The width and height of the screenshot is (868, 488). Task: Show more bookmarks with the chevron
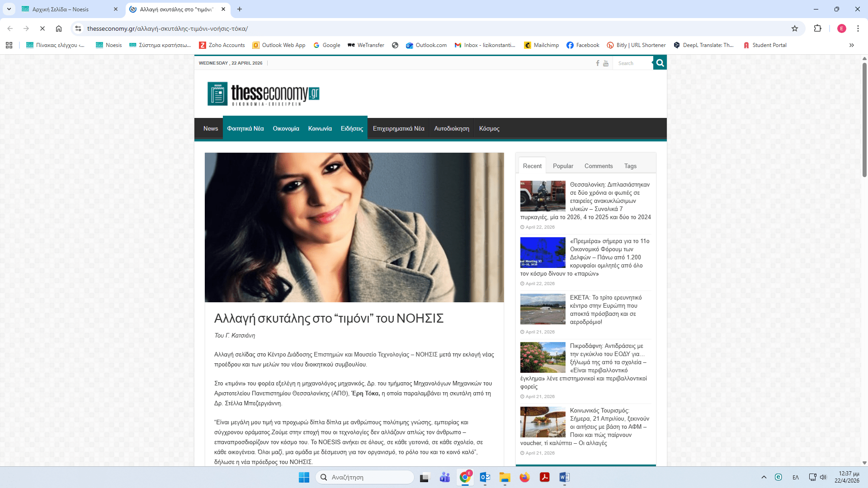point(852,45)
